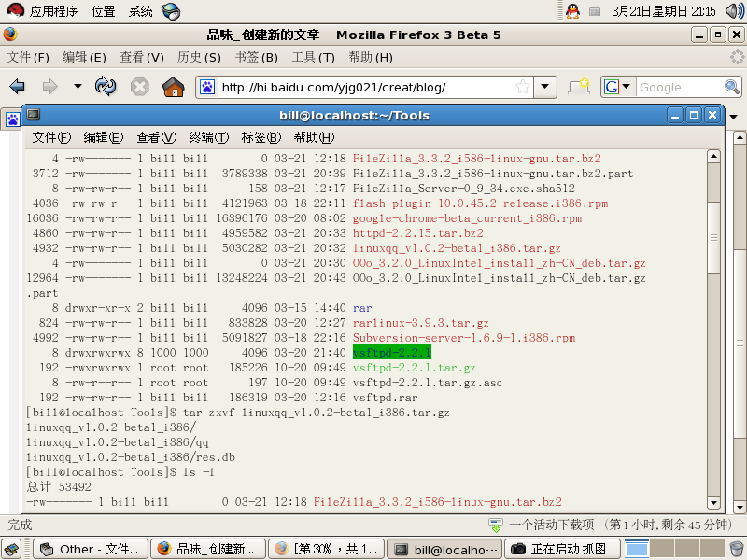Switch to 正在启动抓图 taskbar button
The image size is (747, 560).
click(x=562, y=549)
